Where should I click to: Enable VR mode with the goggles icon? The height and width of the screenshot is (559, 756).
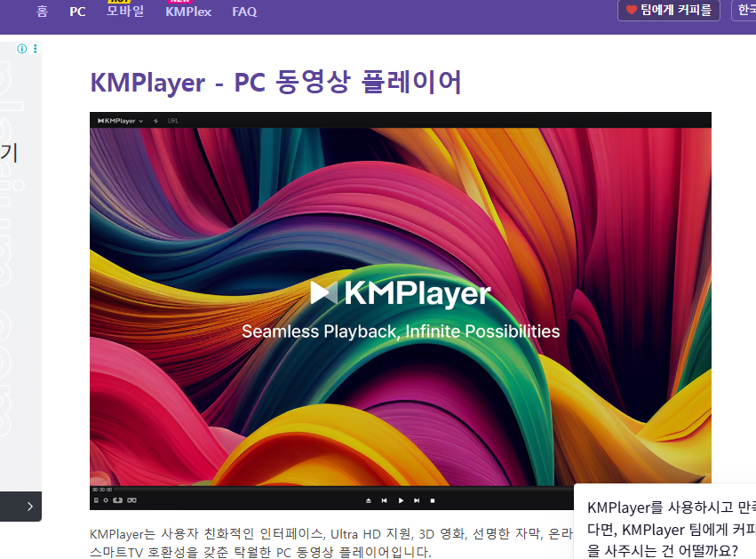[x=131, y=499]
